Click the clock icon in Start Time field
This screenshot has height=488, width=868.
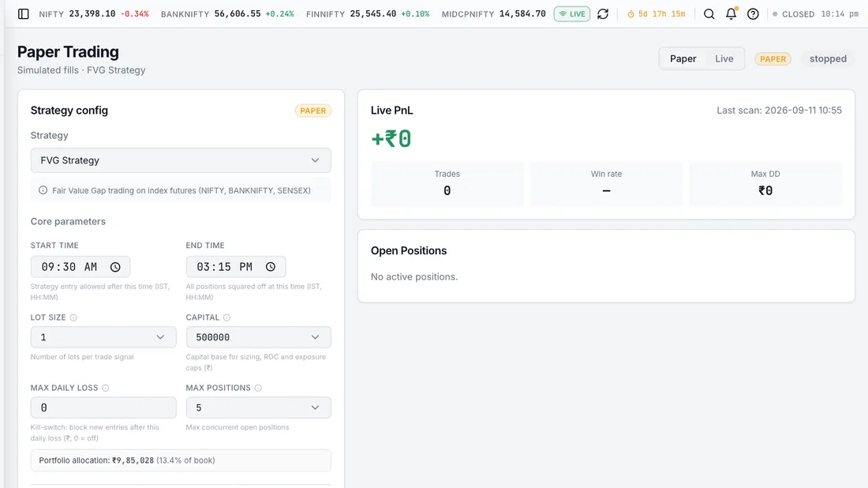click(115, 267)
